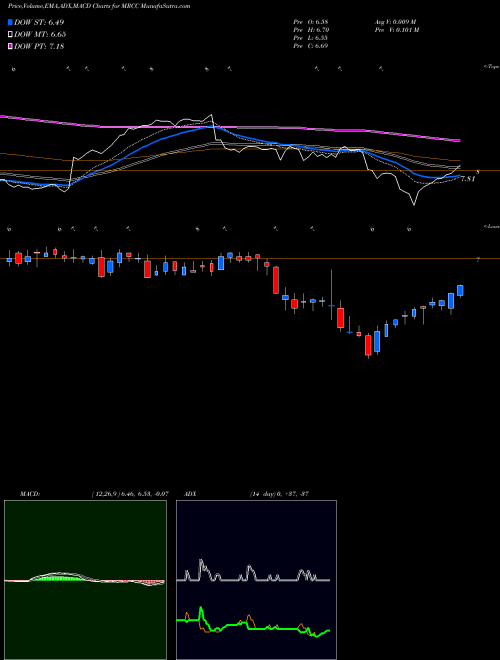
Task: Click the ADX panel title label
Action: [x=191, y=494]
